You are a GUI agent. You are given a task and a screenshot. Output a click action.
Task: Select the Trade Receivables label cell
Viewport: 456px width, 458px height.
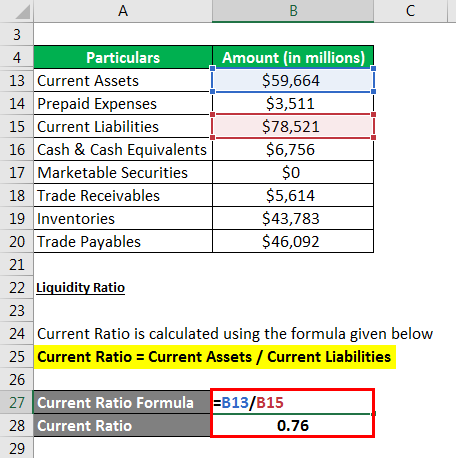tap(123, 195)
